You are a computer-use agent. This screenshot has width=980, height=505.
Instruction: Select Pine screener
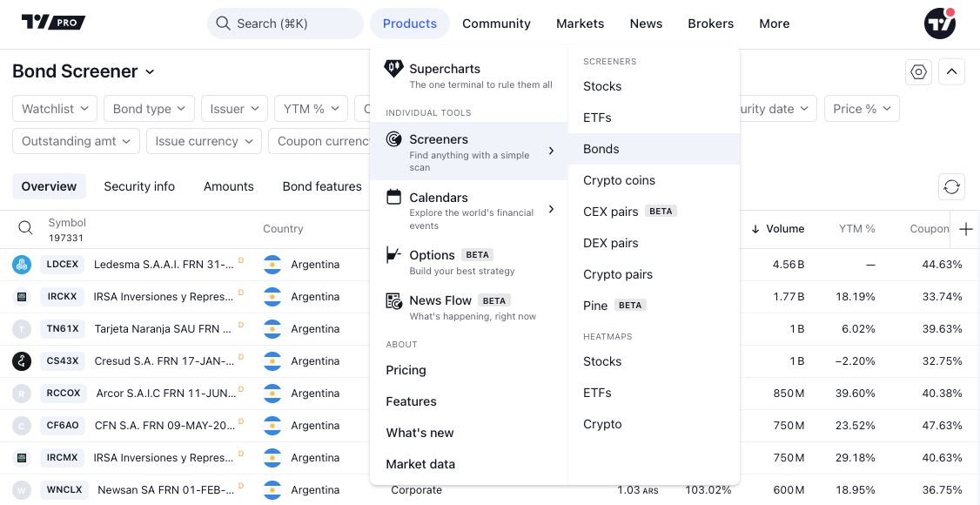[654, 305]
